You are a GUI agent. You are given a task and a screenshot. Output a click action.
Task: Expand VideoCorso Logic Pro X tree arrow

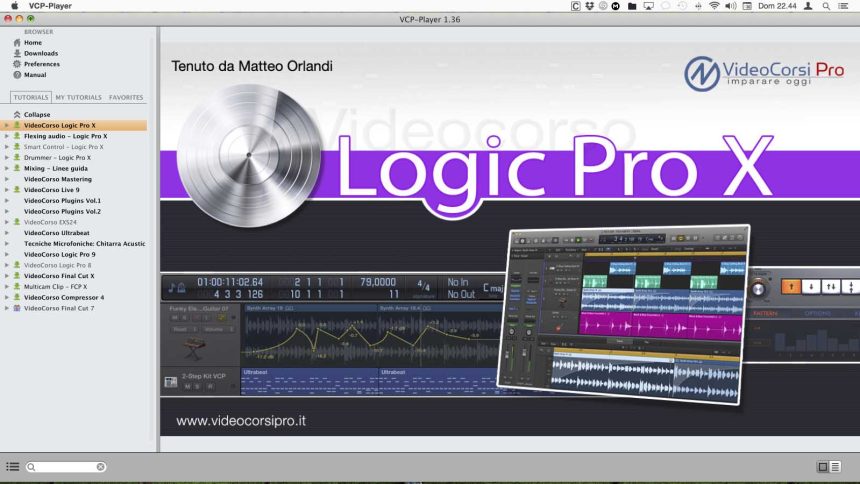click(7, 126)
